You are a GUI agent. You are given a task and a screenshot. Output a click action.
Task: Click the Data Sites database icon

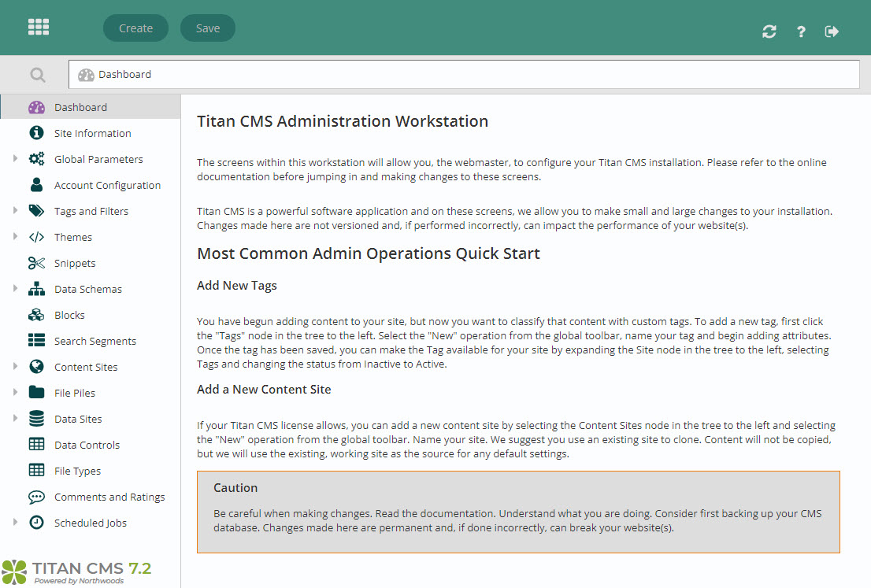[37, 419]
